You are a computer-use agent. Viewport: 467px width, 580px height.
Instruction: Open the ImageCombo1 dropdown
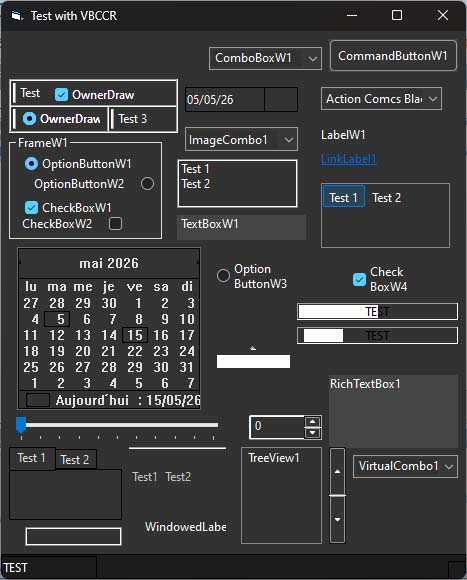289,140
